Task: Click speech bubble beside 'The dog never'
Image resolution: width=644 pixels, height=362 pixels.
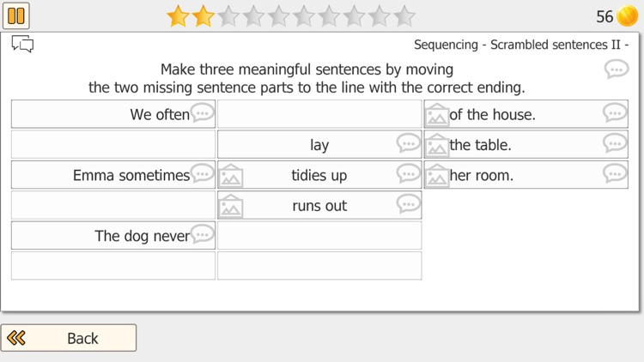Action: coord(203,234)
